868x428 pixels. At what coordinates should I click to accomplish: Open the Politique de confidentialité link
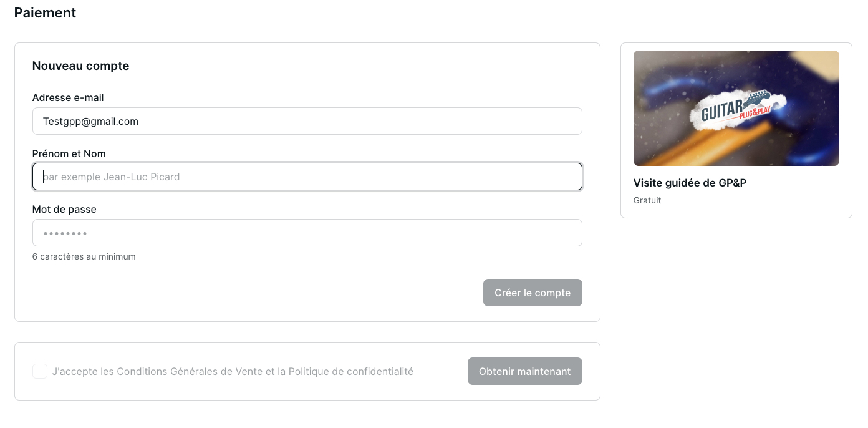(350, 371)
